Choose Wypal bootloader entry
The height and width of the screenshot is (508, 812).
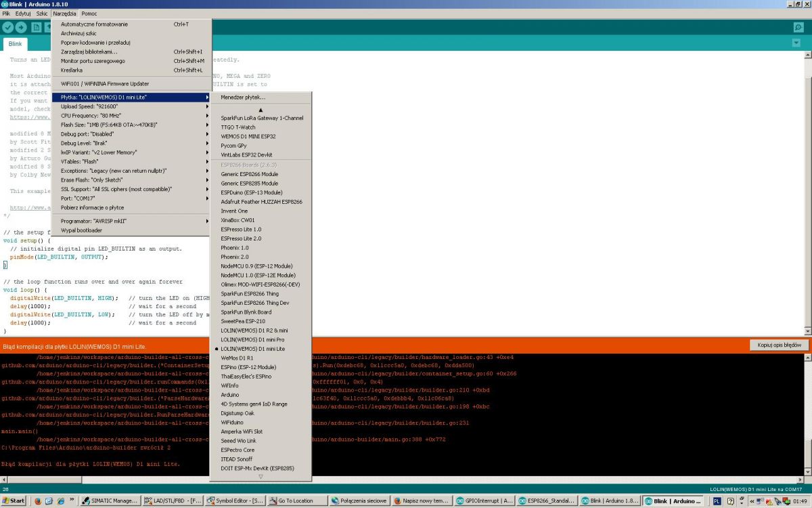pyautogui.click(x=132, y=230)
